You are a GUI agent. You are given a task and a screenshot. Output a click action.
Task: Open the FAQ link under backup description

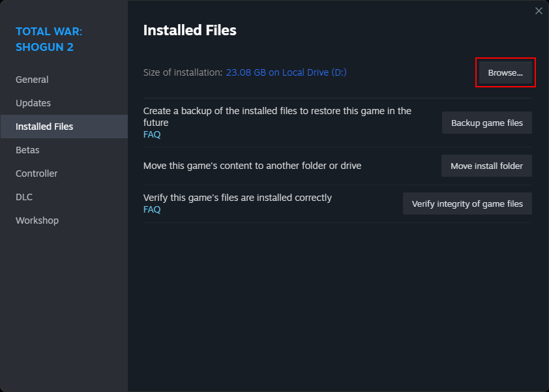tap(152, 134)
